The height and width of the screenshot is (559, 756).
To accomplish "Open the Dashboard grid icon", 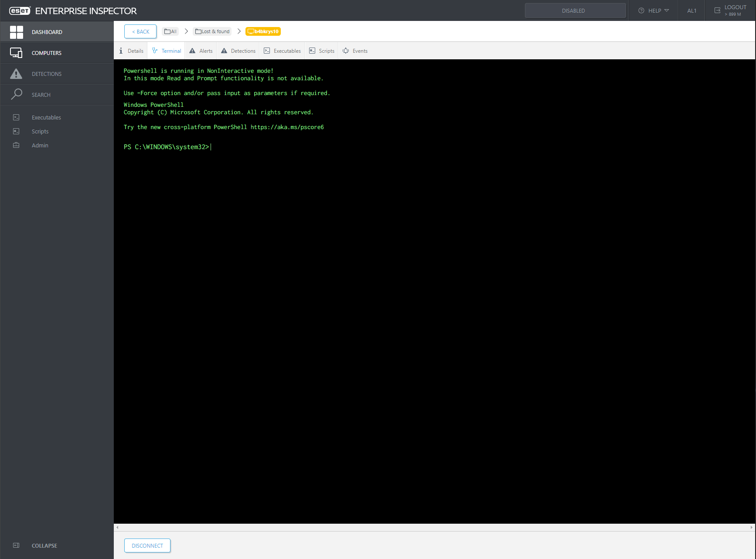I will (x=17, y=32).
